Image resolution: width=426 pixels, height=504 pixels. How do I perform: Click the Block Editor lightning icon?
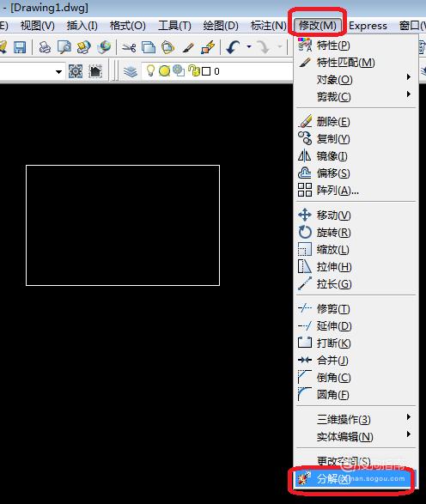(x=208, y=47)
